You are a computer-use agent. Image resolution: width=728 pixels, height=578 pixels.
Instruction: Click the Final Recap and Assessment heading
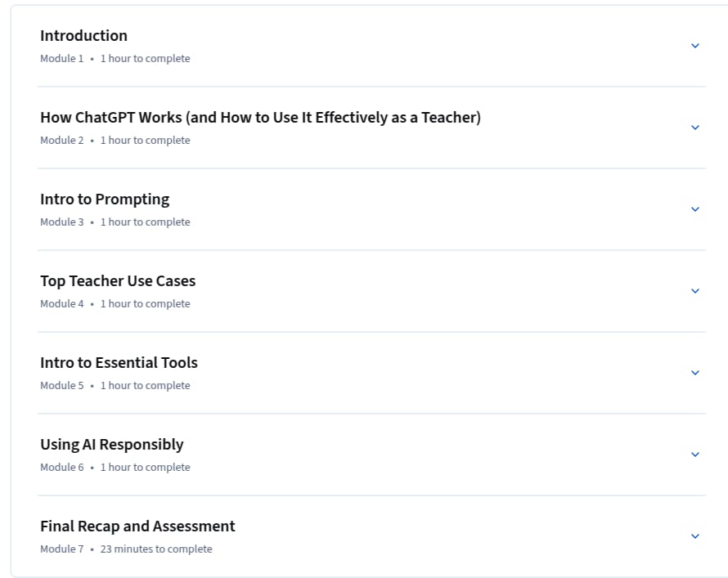coord(137,526)
